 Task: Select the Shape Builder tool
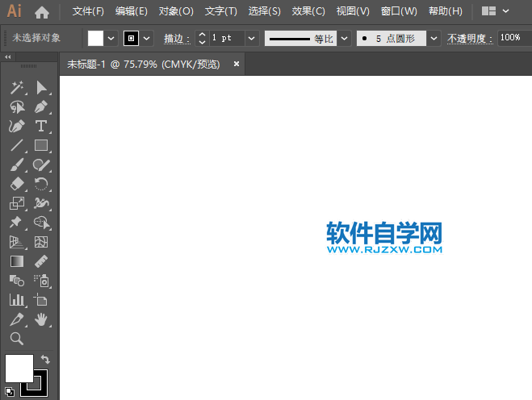click(41, 223)
